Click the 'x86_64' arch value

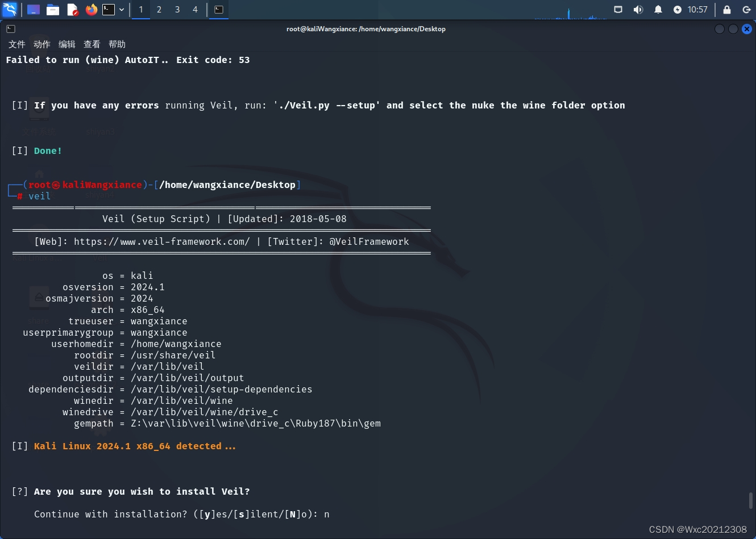[x=148, y=310]
